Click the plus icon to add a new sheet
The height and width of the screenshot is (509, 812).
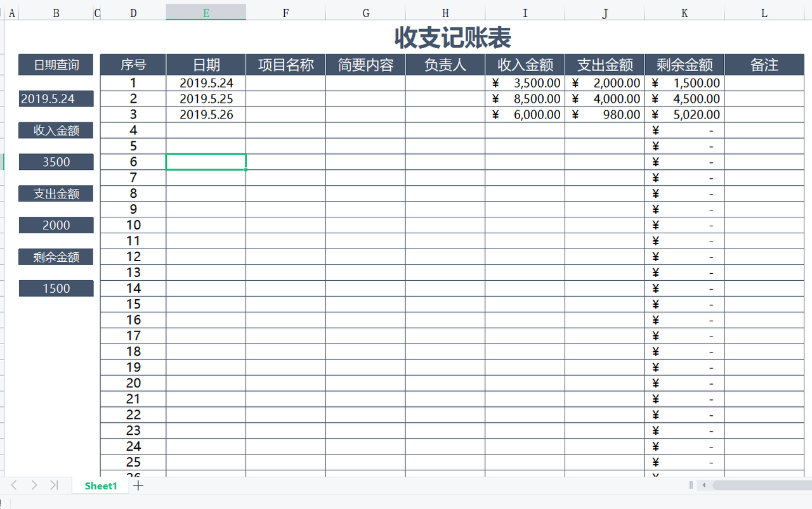[138, 485]
